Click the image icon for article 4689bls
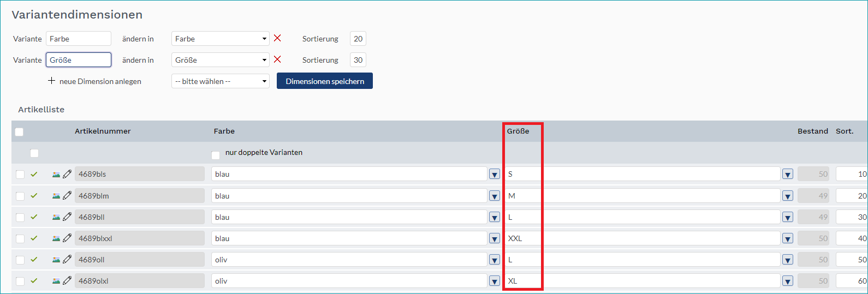 (x=56, y=175)
